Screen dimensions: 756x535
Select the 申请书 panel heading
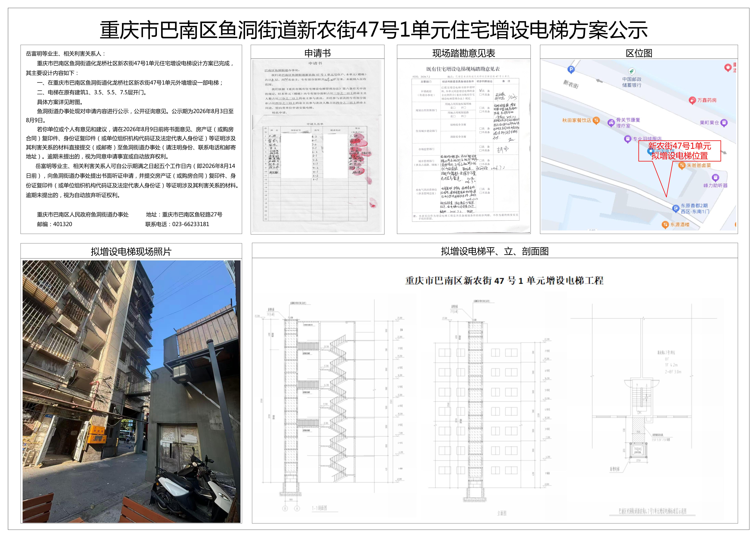[317, 53]
